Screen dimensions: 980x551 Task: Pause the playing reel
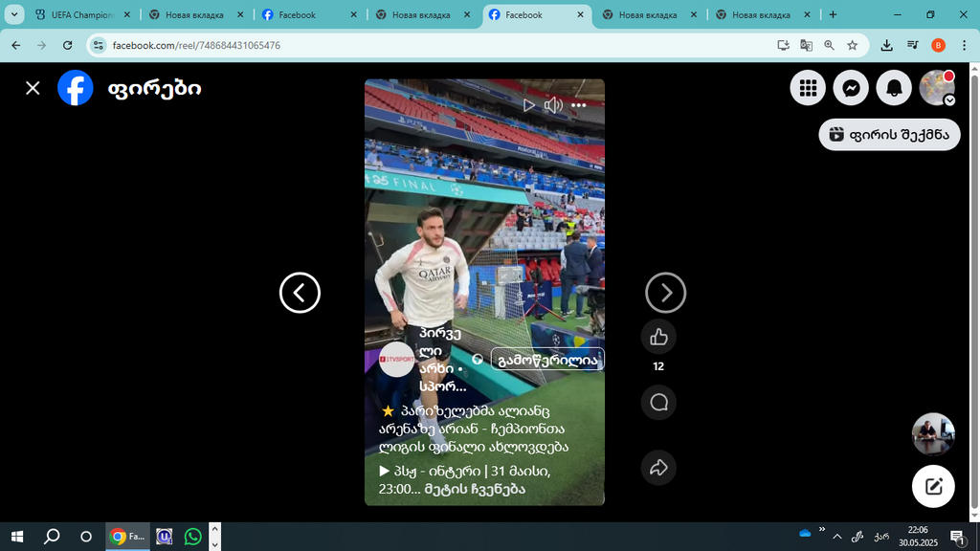click(x=528, y=105)
